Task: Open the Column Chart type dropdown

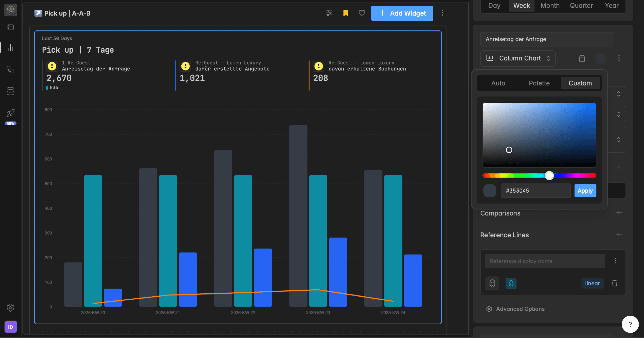Action: 518,58
